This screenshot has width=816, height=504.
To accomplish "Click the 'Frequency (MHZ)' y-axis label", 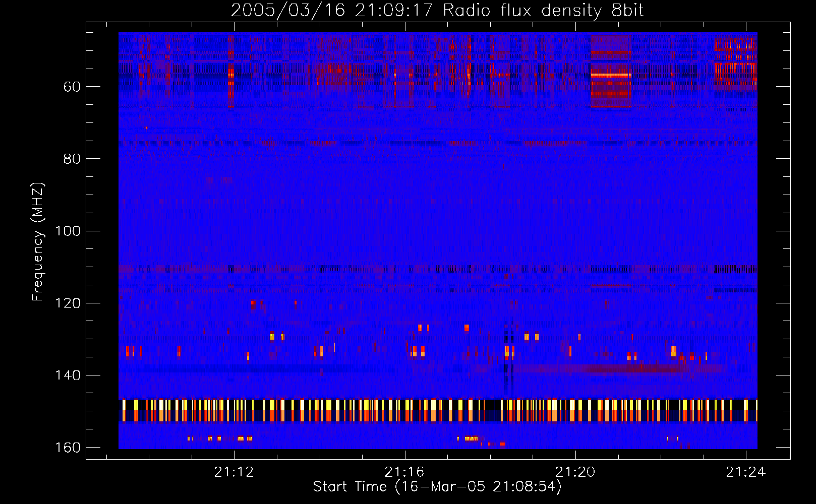I will click(x=38, y=242).
